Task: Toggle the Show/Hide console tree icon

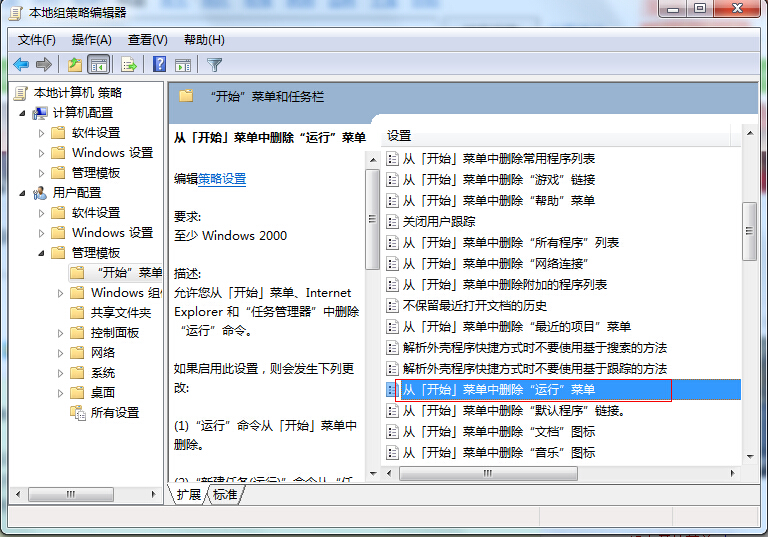Action: tap(99, 65)
